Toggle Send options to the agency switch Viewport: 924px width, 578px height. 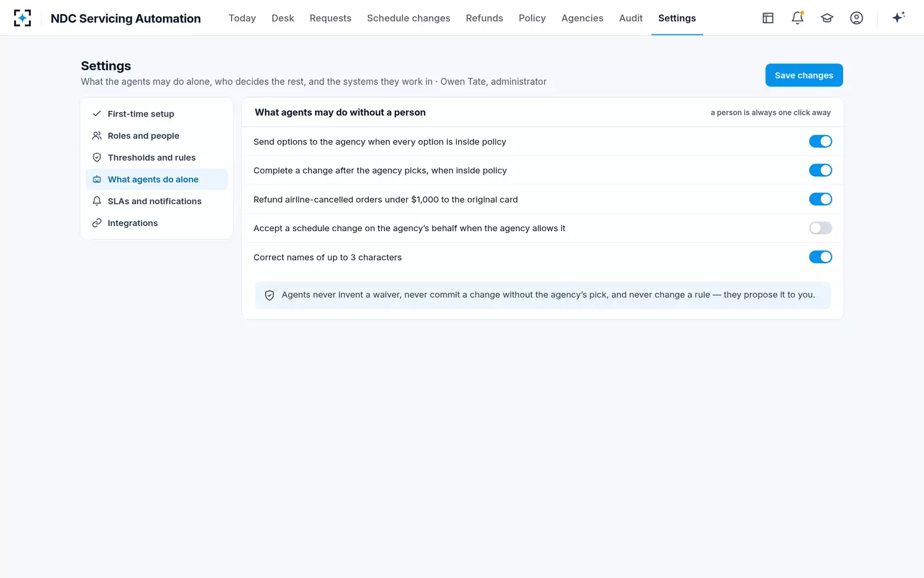[820, 141]
